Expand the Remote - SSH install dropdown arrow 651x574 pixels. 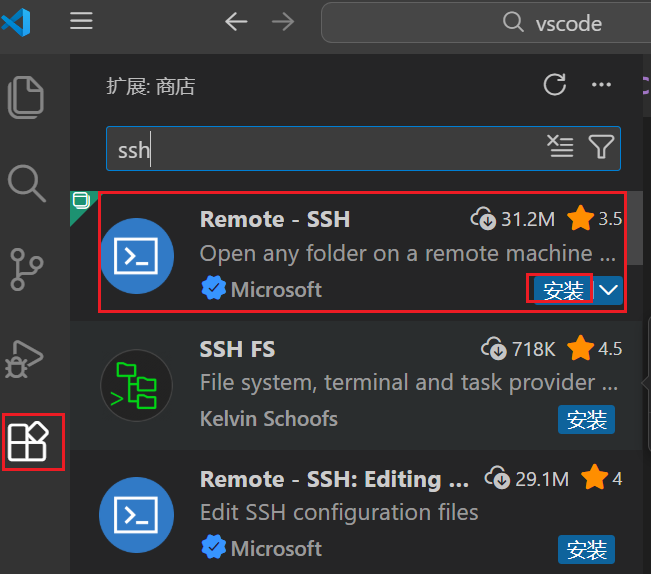coord(609,290)
